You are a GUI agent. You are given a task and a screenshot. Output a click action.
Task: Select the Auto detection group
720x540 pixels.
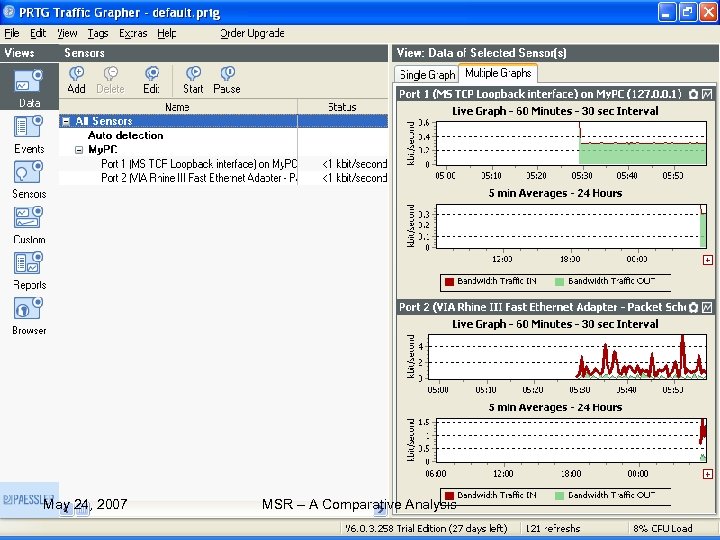125,135
